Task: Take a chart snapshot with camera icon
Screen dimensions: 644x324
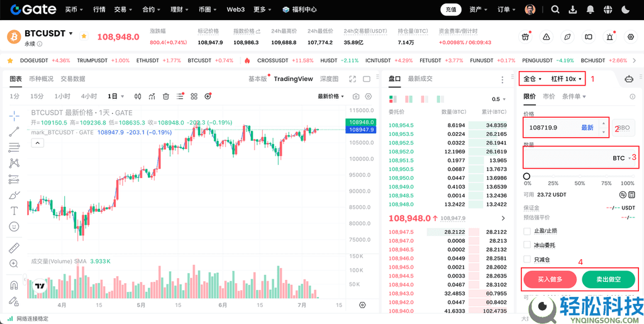Action: click(356, 96)
